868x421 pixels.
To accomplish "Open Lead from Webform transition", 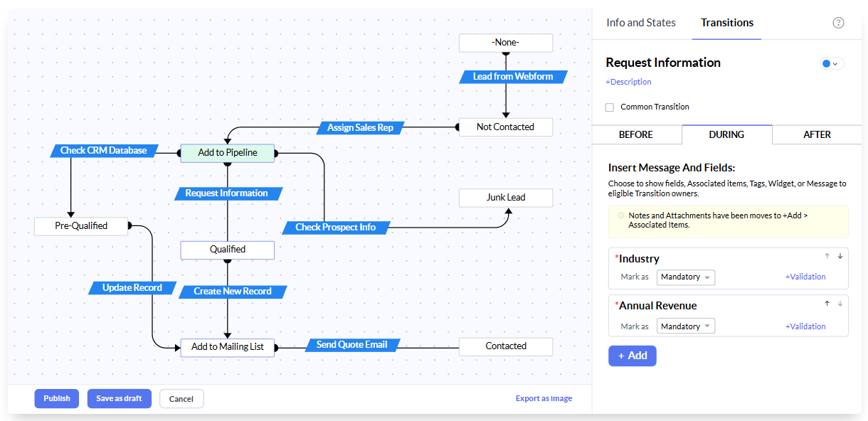I will click(x=512, y=77).
